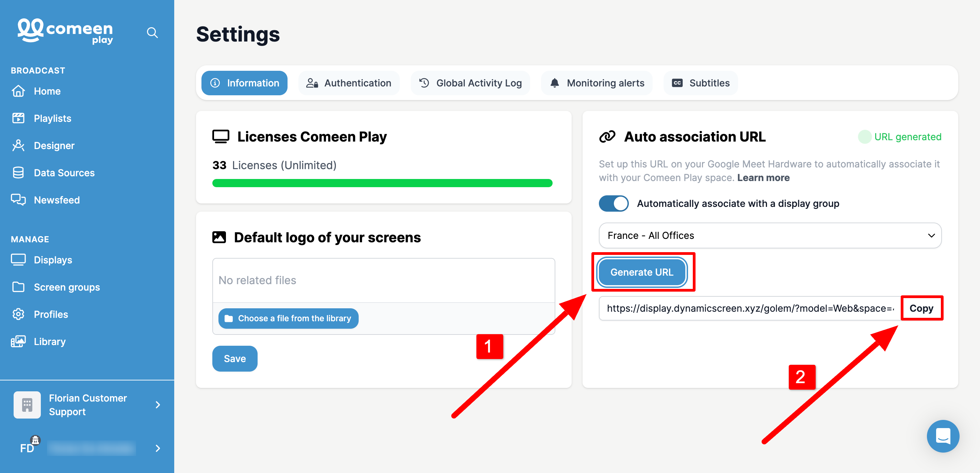This screenshot has width=980, height=473.
Task: Click the organization building avatar icon
Action: point(27,405)
